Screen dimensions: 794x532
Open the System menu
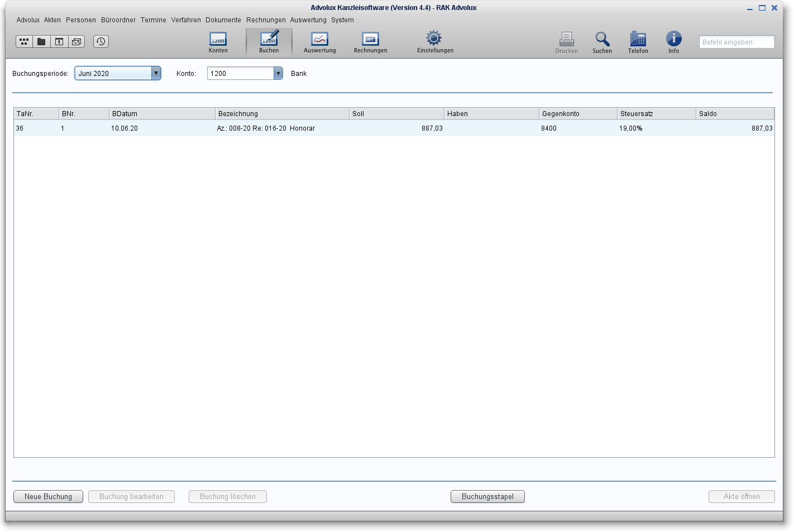[342, 20]
